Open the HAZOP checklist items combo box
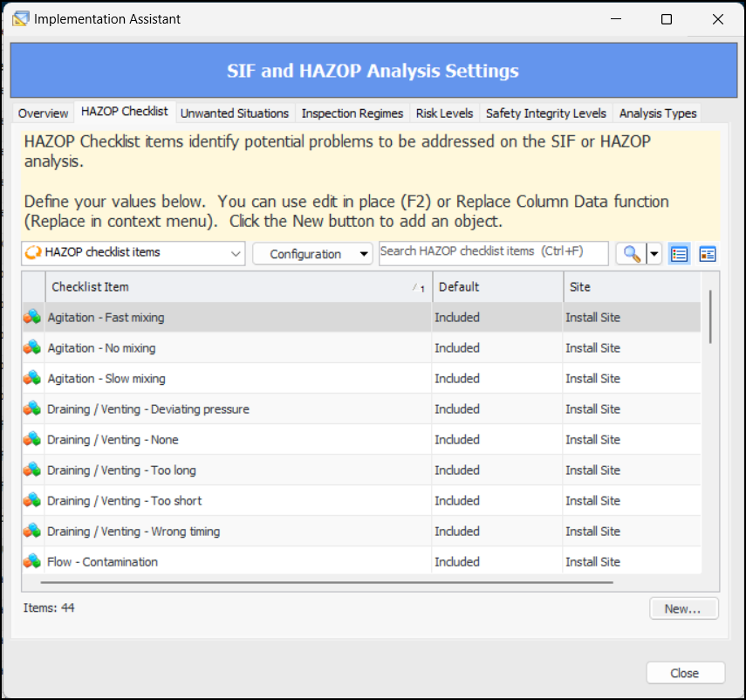Image resolution: width=746 pixels, height=700 pixels. point(133,253)
